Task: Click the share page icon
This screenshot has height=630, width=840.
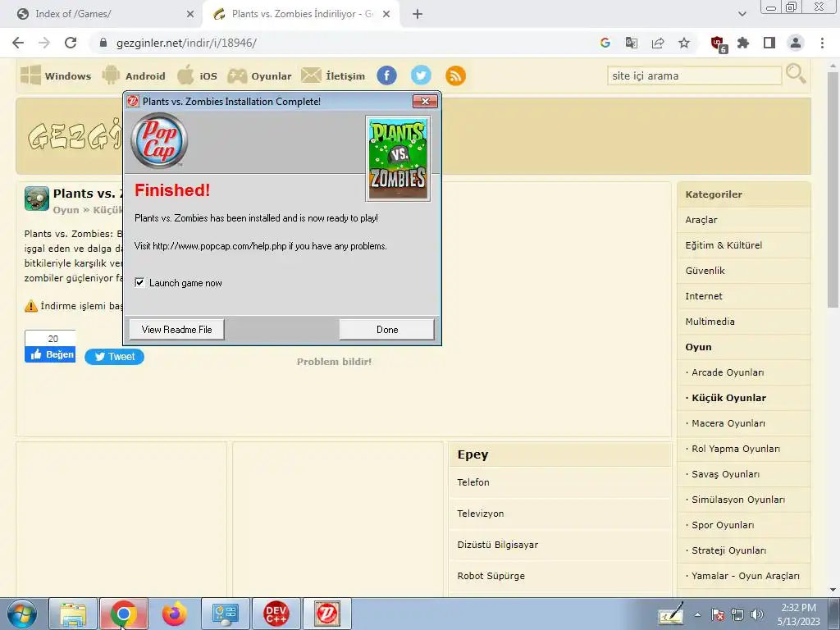Action: click(x=658, y=43)
